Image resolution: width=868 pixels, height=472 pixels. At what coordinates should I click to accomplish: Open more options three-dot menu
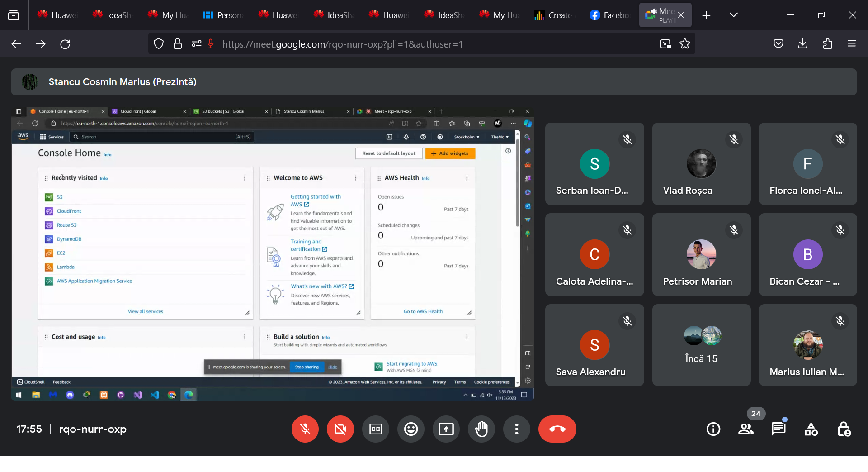pyautogui.click(x=517, y=429)
